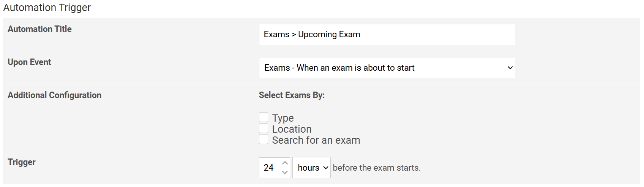Click the Upon Event row label
The width and height of the screenshot is (644, 187).
click(29, 62)
